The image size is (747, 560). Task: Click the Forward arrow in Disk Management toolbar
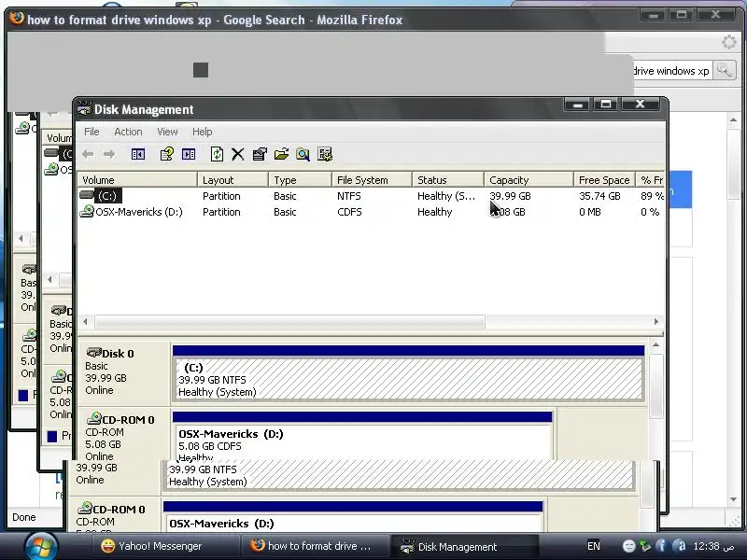coord(109,154)
